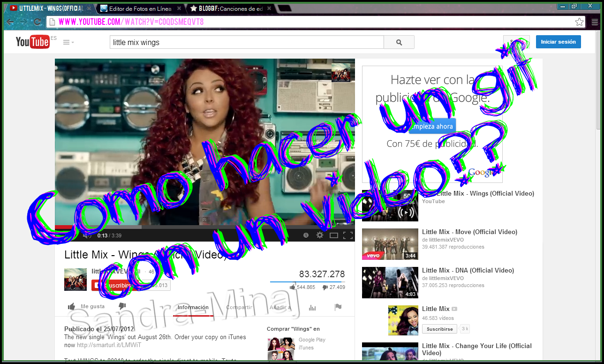Image resolution: width=604 pixels, height=364 pixels.
Task: Open the Compartir tab
Action: coord(239,308)
